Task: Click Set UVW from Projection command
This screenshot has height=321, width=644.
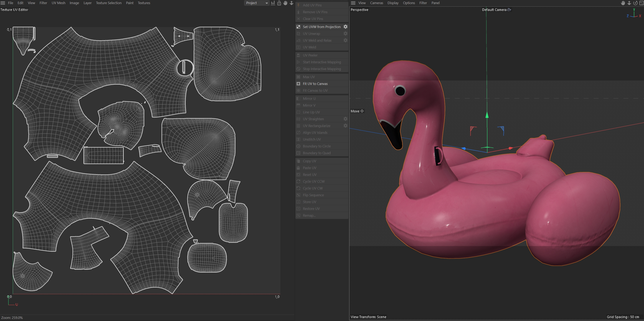Action: tap(322, 27)
